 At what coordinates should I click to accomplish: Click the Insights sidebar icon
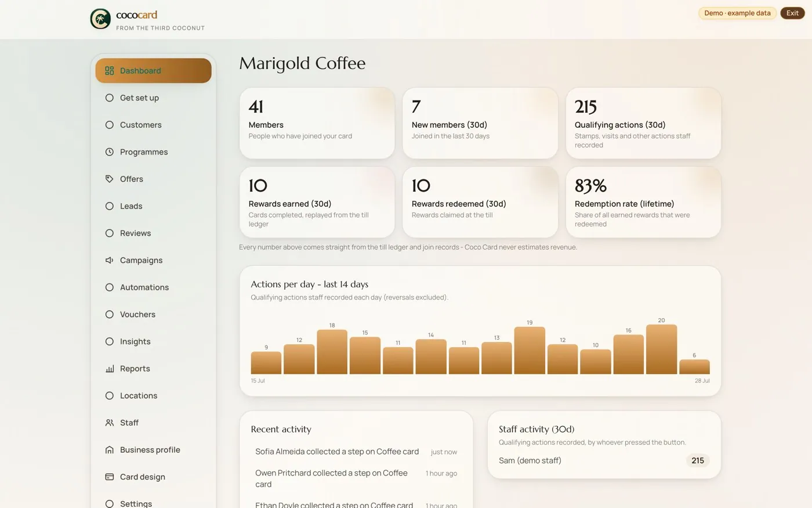[x=109, y=341]
